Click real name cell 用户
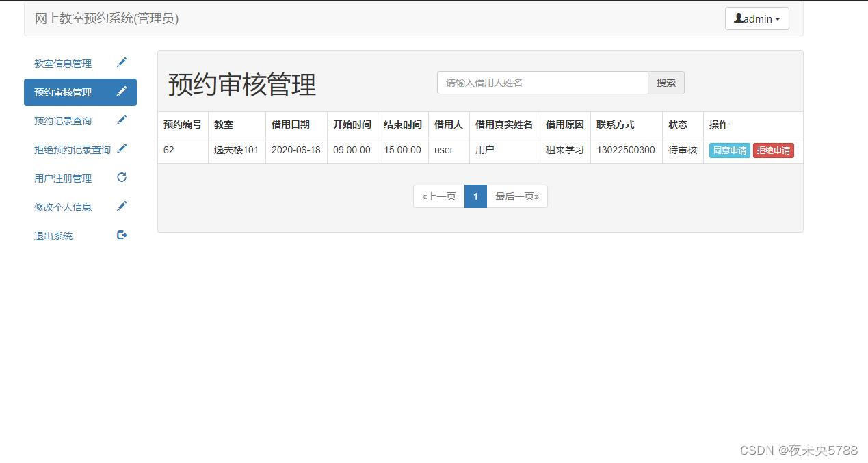The image size is (868, 463). click(505, 150)
